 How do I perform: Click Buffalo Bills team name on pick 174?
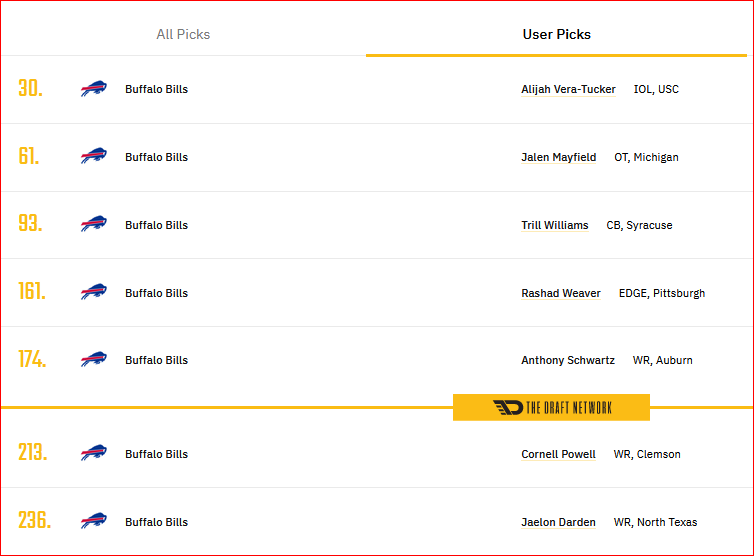click(156, 360)
